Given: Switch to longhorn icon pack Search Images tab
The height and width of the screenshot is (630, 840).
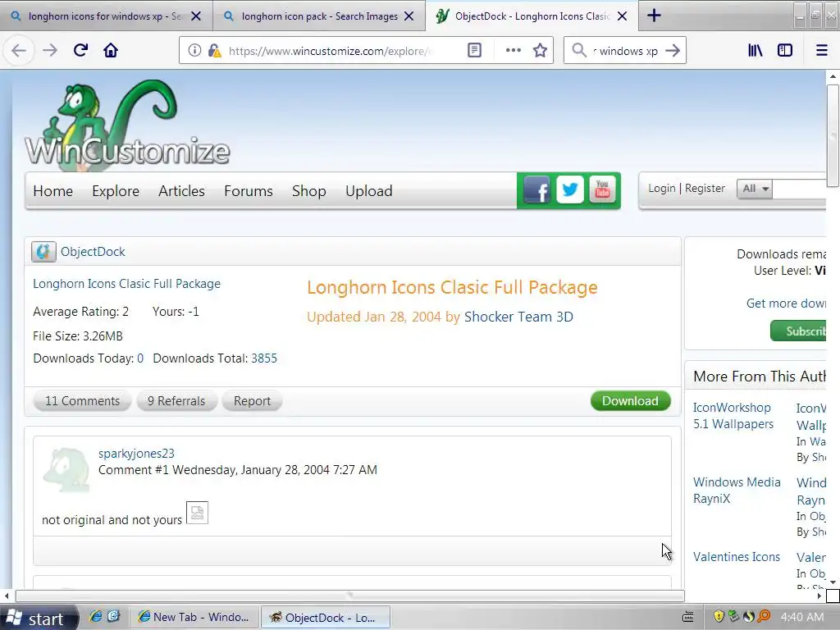Looking at the screenshot, I should (x=319, y=16).
